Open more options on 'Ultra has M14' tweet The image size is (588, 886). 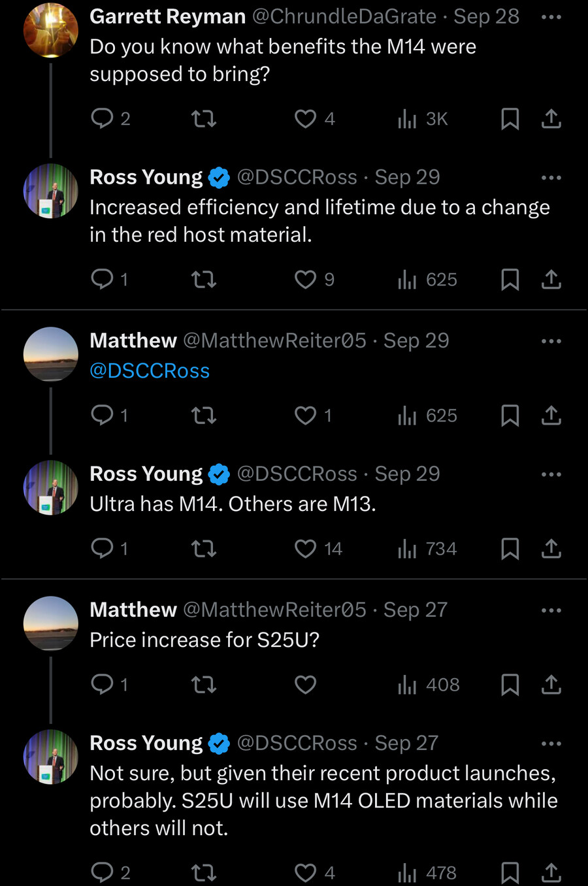pyautogui.click(x=551, y=474)
